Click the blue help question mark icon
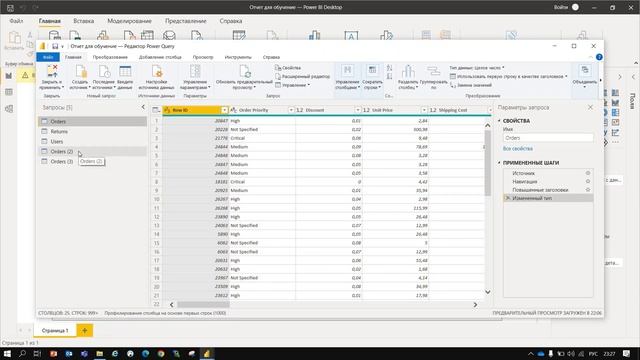This screenshot has height=360, width=640. point(599,57)
